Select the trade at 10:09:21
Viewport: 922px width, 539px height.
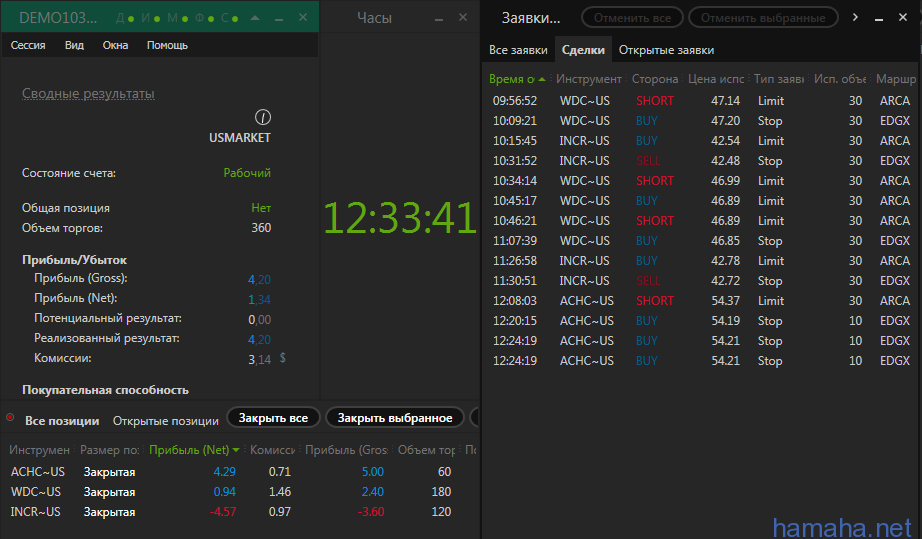pos(701,120)
